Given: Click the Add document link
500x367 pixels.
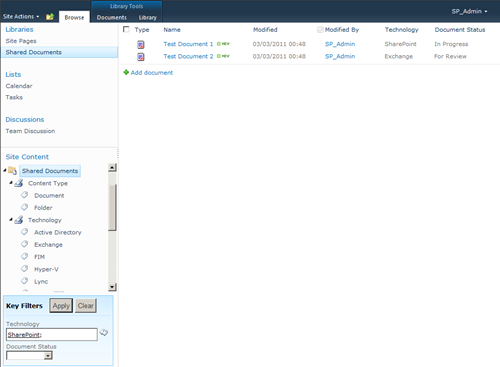Looking at the screenshot, I should pyautogui.click(x=152, y=73).
